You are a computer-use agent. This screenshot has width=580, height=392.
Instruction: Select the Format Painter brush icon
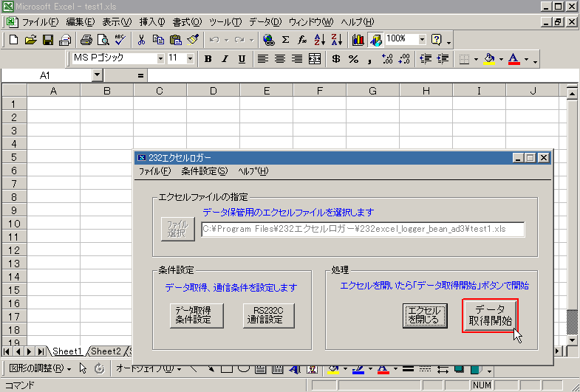pyautogui.click(x=193, y=40)
